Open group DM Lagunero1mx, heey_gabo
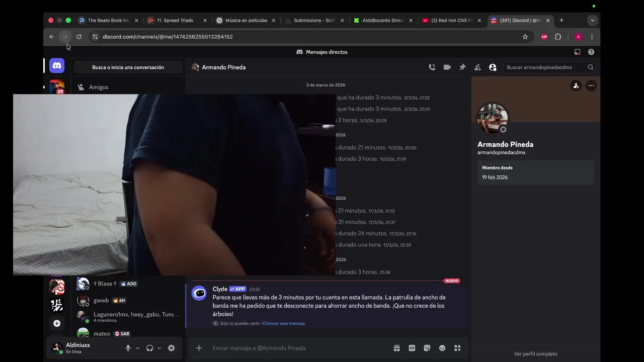This screenshot has width=644, height=362. click(128, 317)
